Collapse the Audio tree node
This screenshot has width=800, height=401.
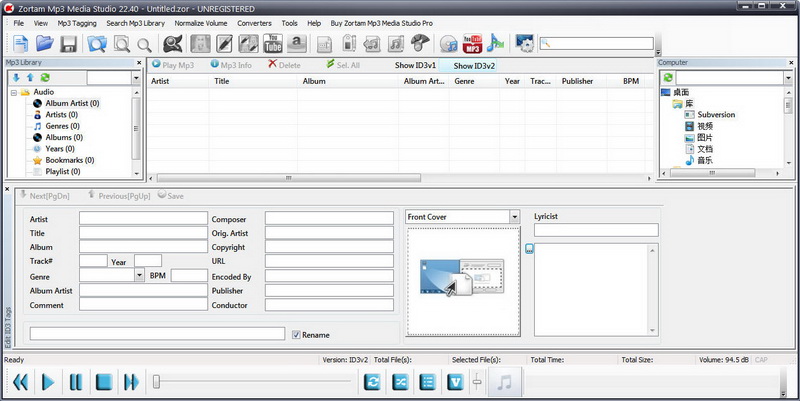click(14, 92)
